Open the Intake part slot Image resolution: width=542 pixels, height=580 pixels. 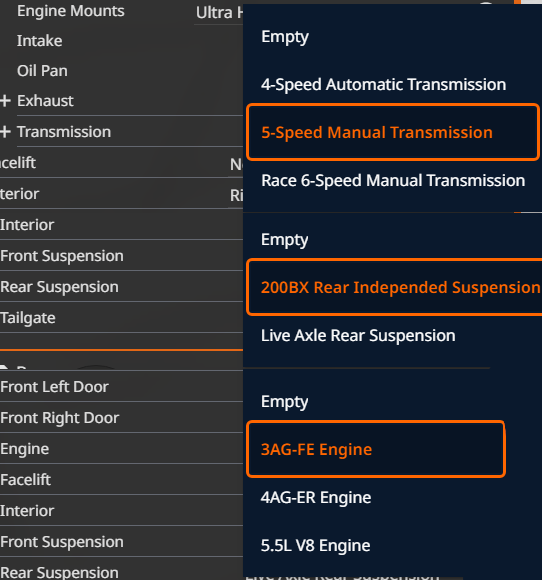coord(40,41)
